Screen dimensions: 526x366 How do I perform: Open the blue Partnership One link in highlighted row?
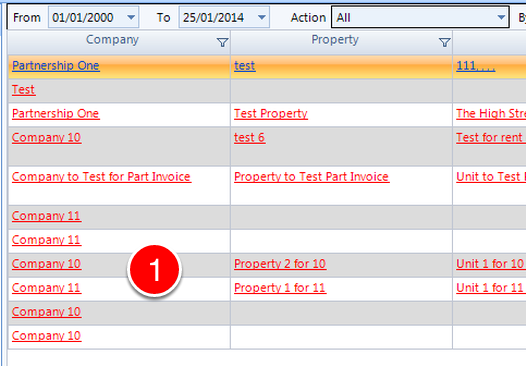pyautogui.click(x=56, y=65)
